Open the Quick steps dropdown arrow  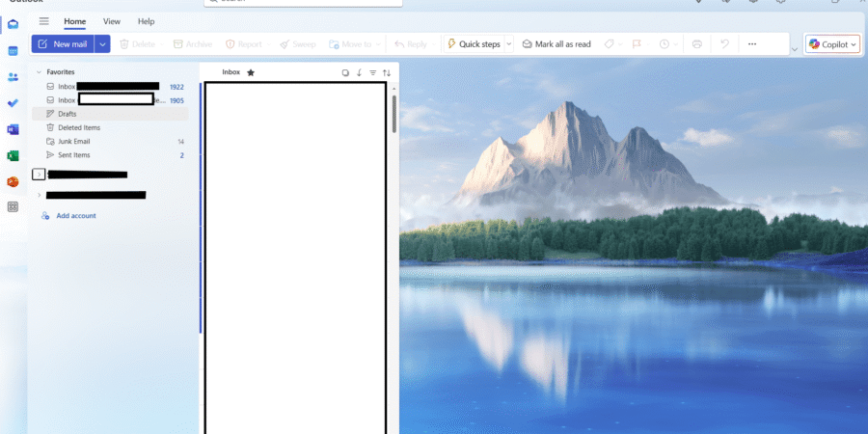[508, 44]
